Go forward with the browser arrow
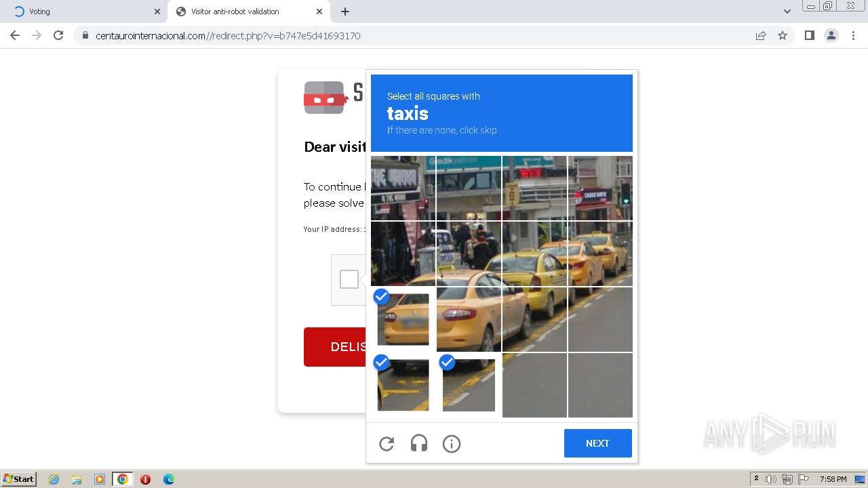 point(37,35)
